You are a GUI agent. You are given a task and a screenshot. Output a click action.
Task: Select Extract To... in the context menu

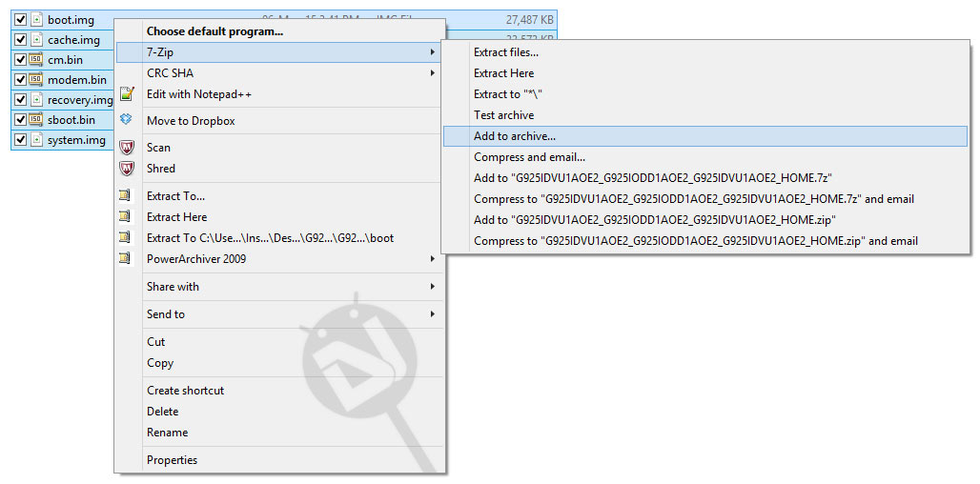tap(175, 196)
